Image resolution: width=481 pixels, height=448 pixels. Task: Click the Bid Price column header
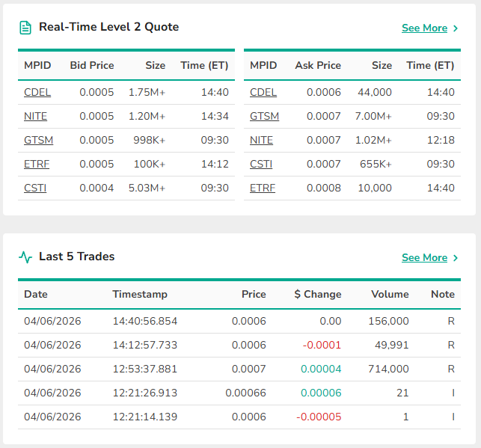click(92, 65)
